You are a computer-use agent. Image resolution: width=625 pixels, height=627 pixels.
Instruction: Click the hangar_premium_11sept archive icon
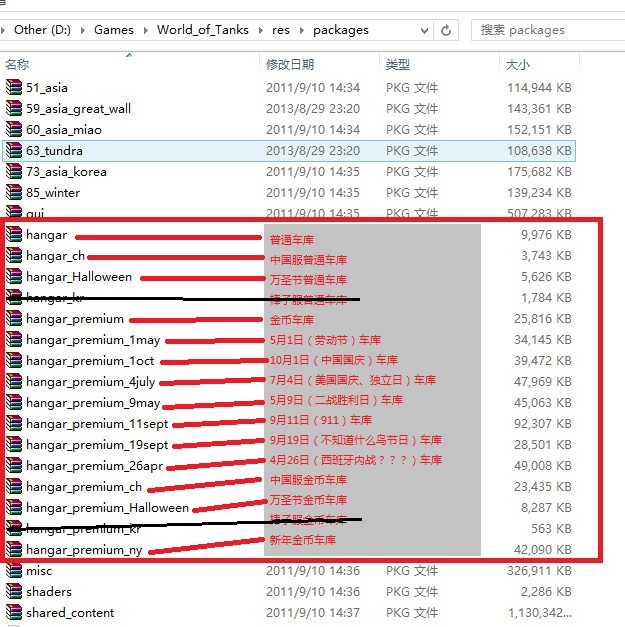coord(14,423)
